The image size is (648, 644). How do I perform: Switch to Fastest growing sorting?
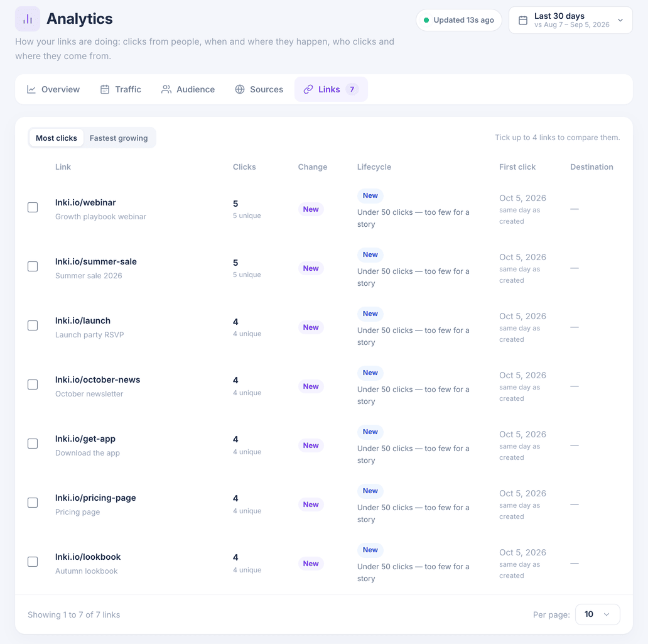[119, 138]
